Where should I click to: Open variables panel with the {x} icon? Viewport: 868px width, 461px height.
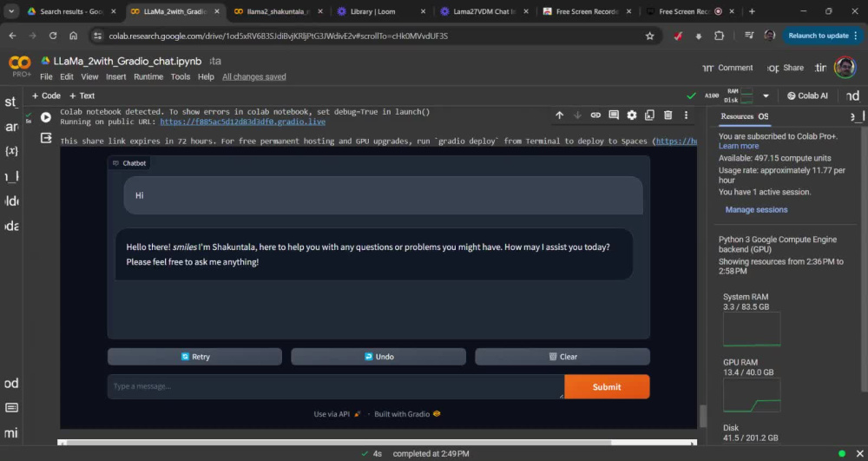coord(11,151)
